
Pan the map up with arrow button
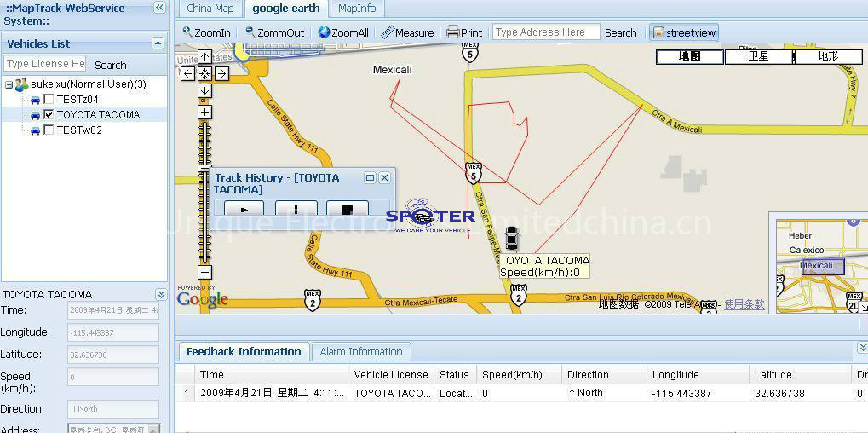(205, 57)
